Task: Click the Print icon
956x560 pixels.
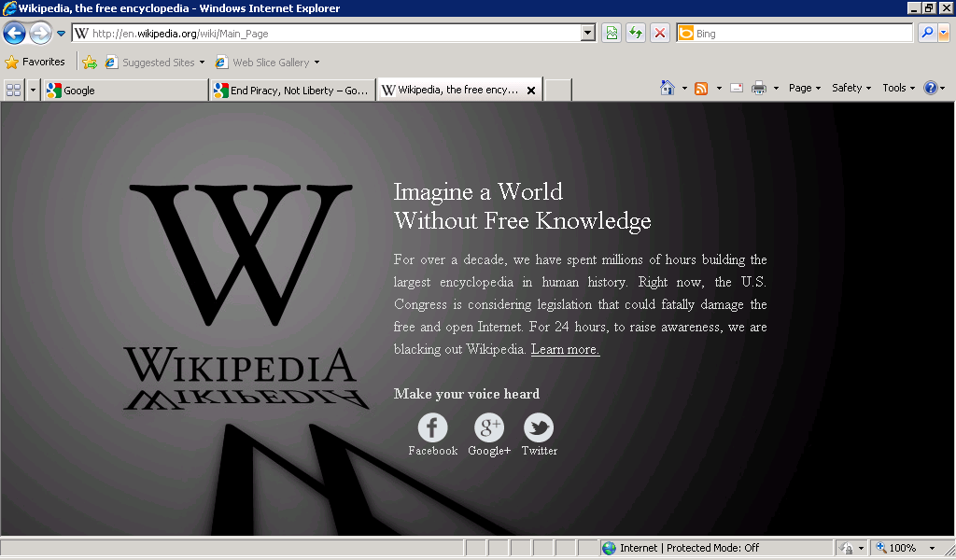Action: click(x=758, y=88)
